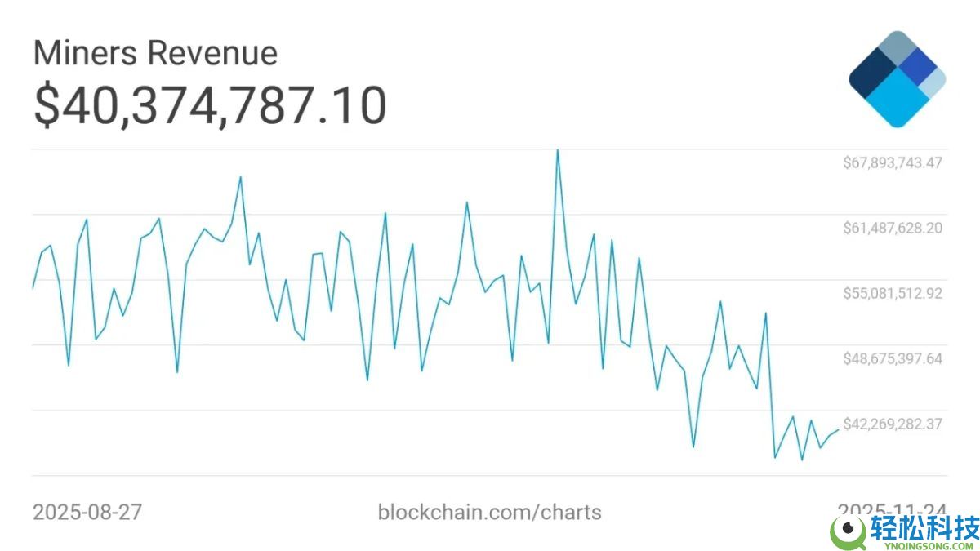Click the highest spike on the revenue line
The image size is (980, 551).
tap(557, 151)
